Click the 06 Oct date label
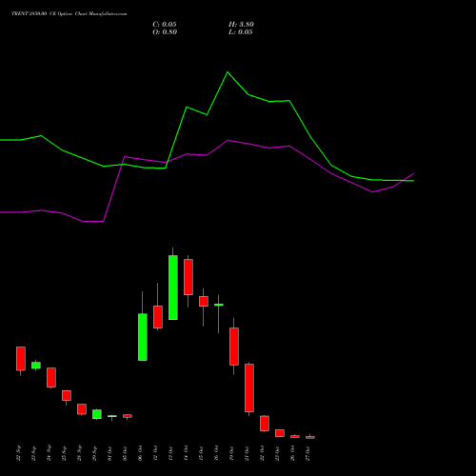The image size is (476, 476). (140, 453)
